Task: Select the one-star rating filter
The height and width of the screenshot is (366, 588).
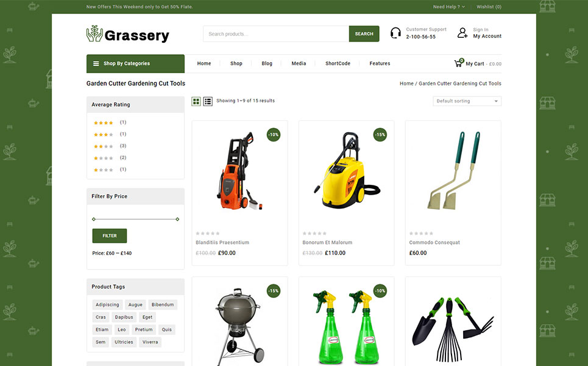Action: coord(103,170)
